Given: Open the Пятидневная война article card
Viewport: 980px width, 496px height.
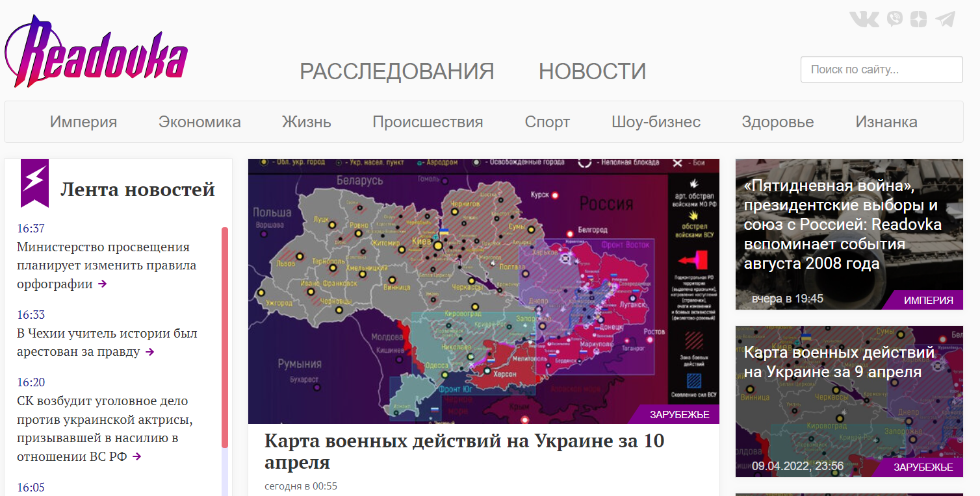Looking at the screenshot, I should [849, 234].
